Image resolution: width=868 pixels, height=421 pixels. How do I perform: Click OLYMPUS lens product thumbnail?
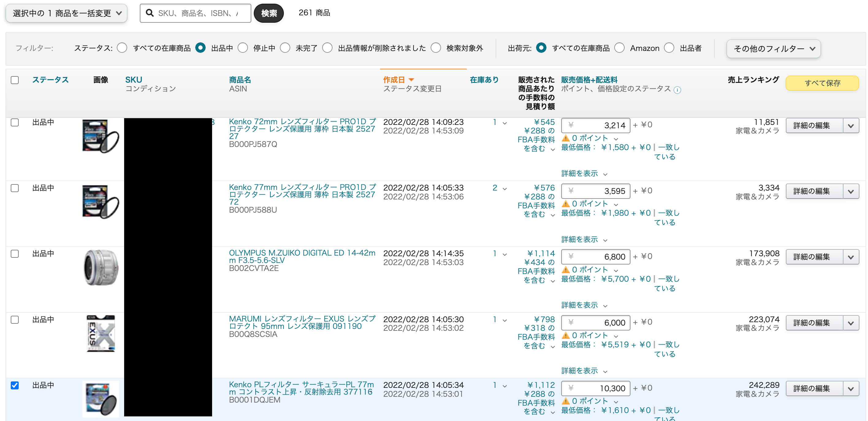click(101, 268)
